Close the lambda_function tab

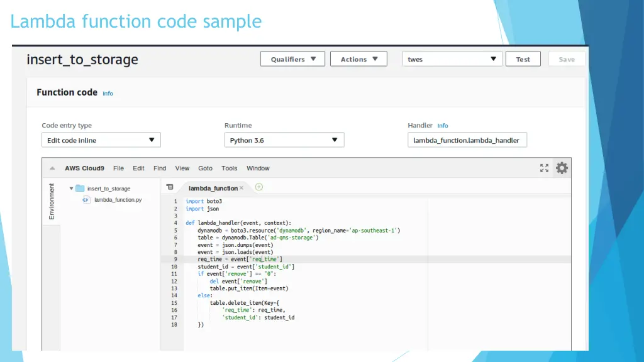[241, 188]
